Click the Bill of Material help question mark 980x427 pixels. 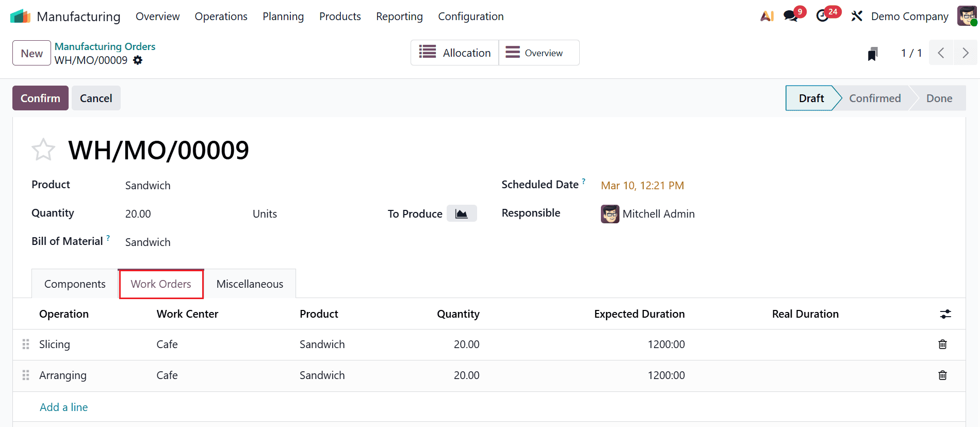coord(108,238)
